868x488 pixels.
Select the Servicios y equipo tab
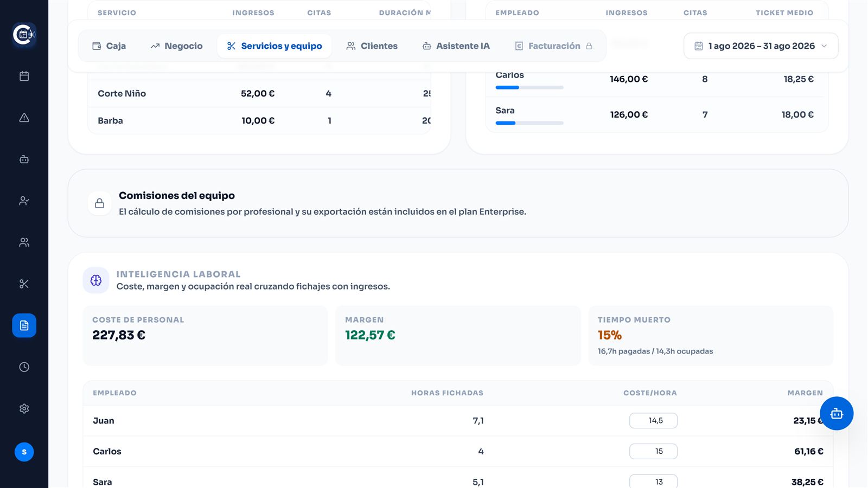[275, 46]
